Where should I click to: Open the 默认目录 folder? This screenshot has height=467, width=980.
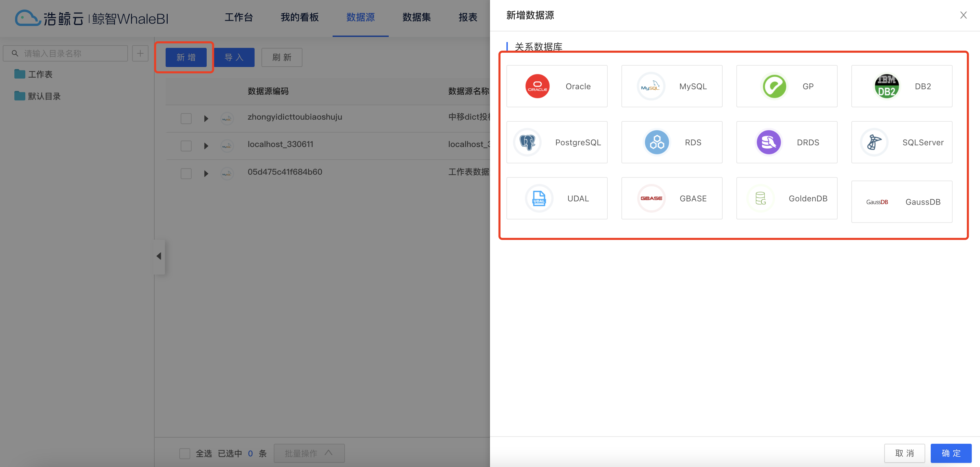click(x=38, y=96)
